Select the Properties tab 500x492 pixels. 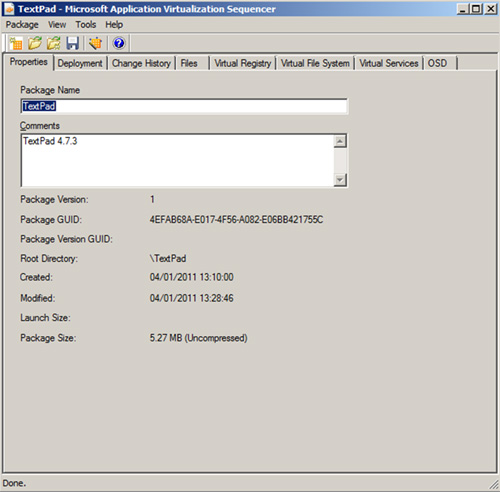pyautogui.click(x=28, y=62)
